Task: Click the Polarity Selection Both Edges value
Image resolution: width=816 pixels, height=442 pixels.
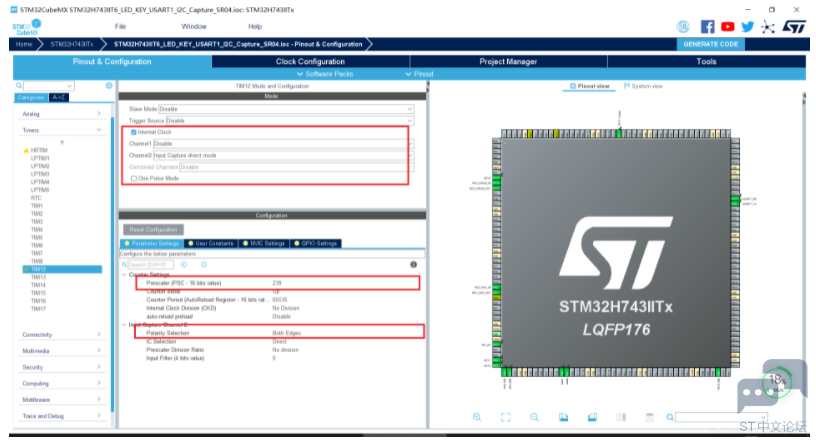Action: pos(287,333)
